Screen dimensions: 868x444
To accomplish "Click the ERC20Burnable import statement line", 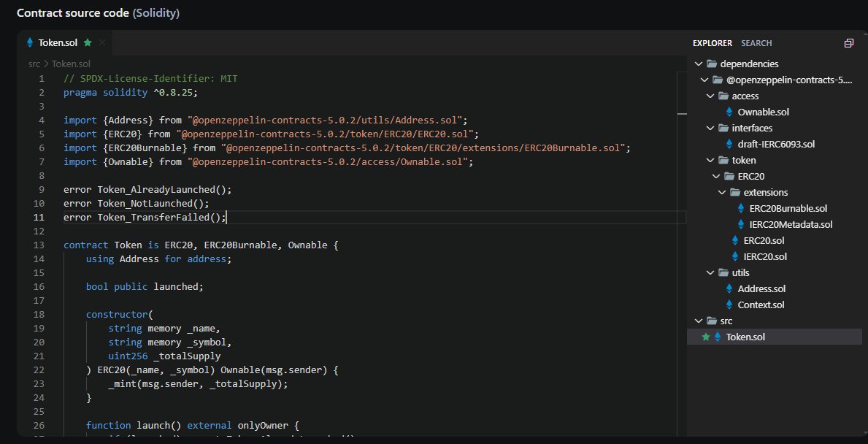I will coord(347,148).
